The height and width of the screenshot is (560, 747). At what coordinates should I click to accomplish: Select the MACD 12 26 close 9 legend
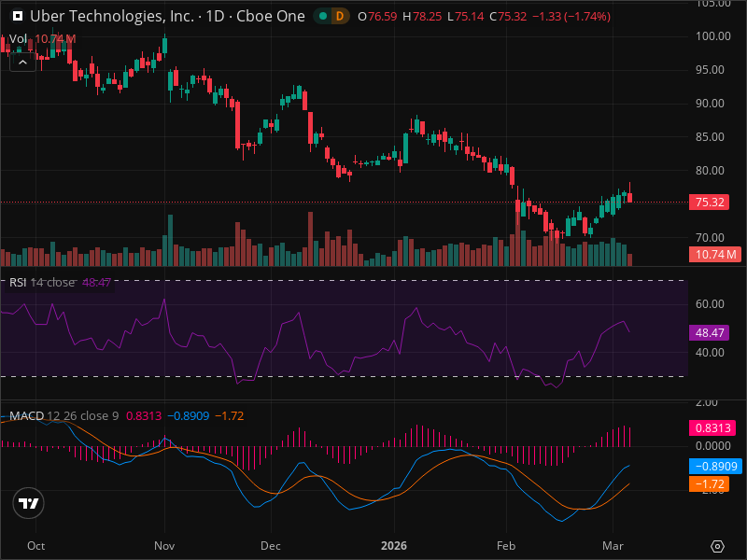pos(63,415)
